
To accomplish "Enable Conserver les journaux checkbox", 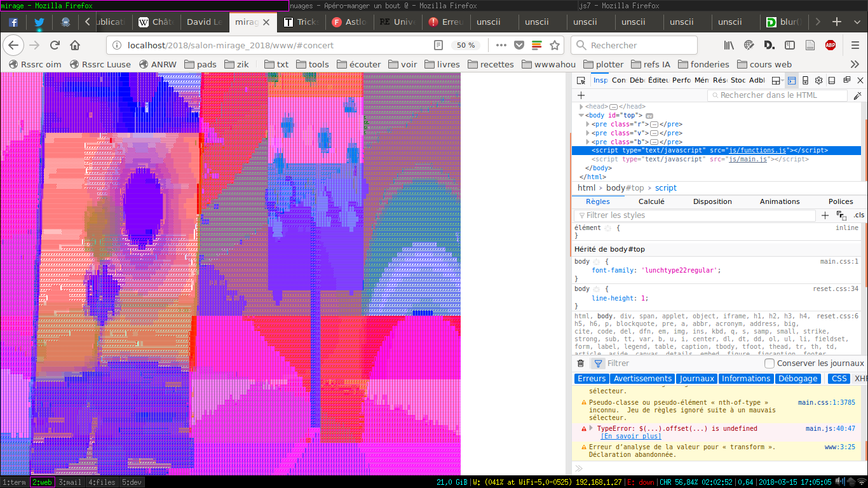I will click(770, 363).
